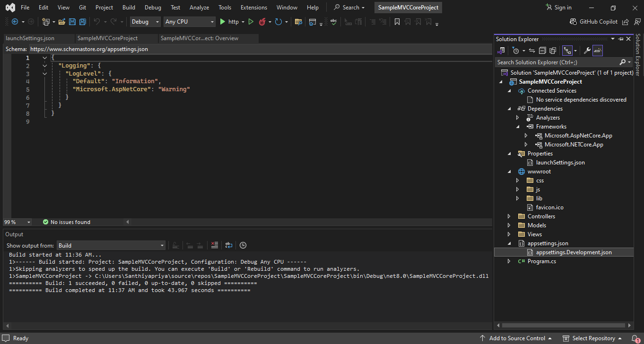
Task: Click Add to Source Control
Action: point(516,338)
